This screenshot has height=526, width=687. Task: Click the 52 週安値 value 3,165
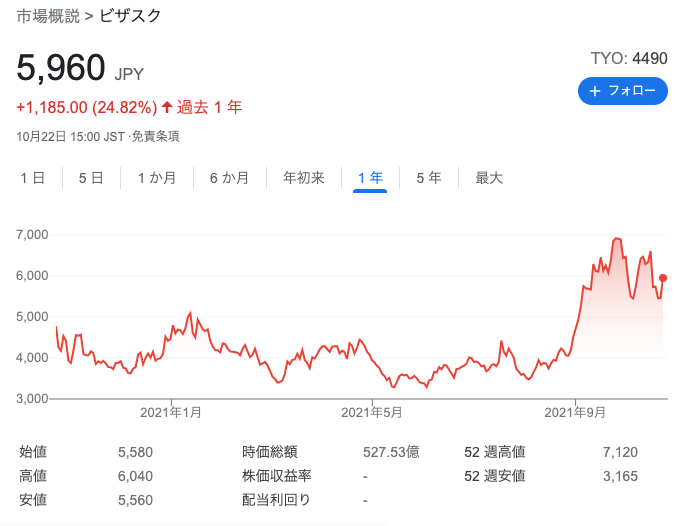[x=620, y=476]
